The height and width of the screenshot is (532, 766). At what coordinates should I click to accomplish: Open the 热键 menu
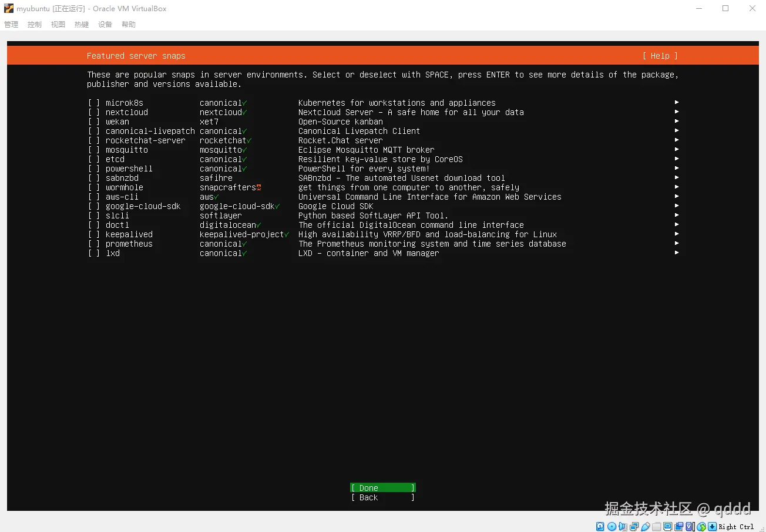(x=82, y=25)
